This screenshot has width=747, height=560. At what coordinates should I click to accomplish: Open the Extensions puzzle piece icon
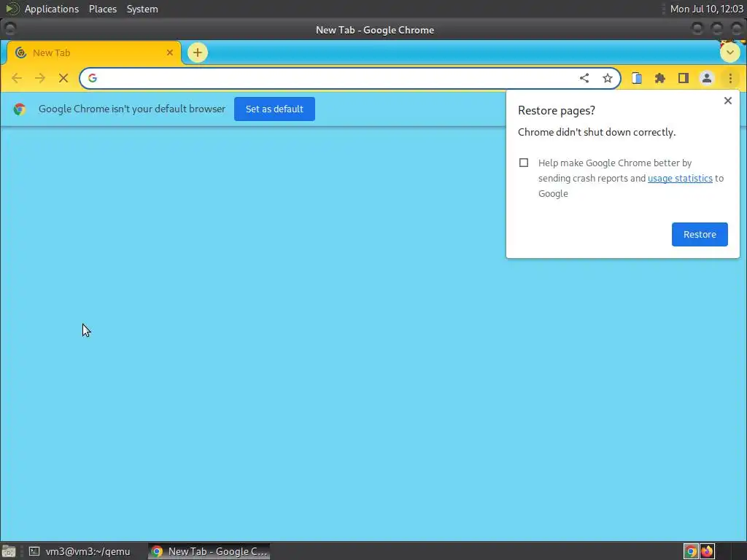click(x=659, y=78)
